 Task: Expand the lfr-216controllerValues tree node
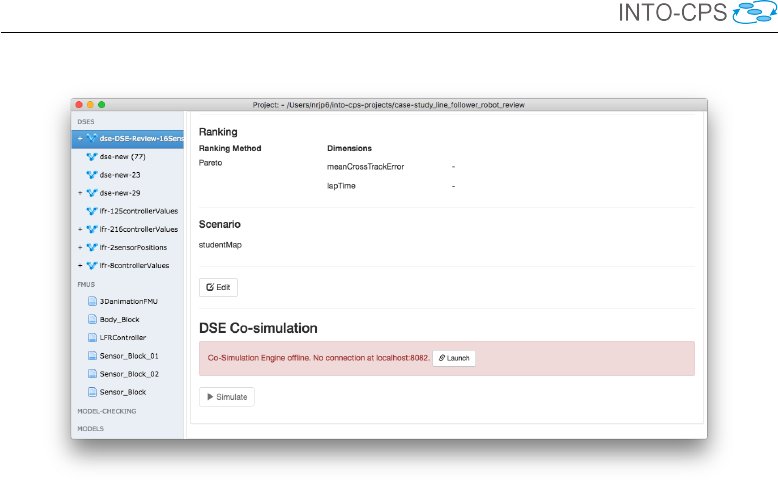[x=79, y=229]
